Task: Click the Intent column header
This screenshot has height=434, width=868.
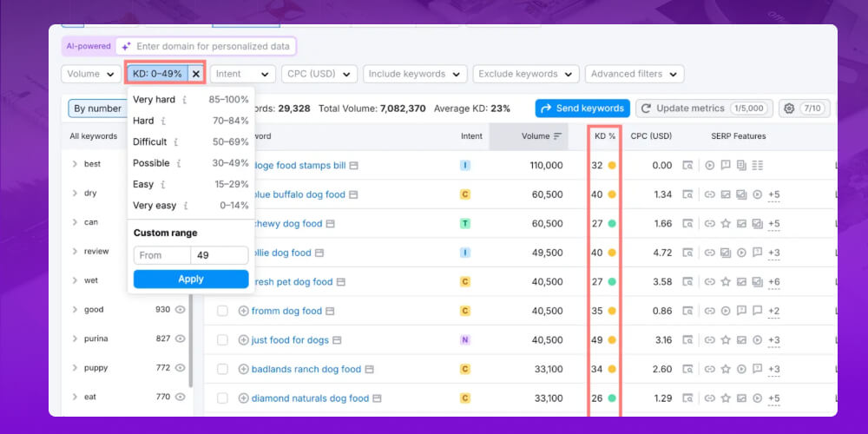Action: pyautogui.click(x=471, y=136)
